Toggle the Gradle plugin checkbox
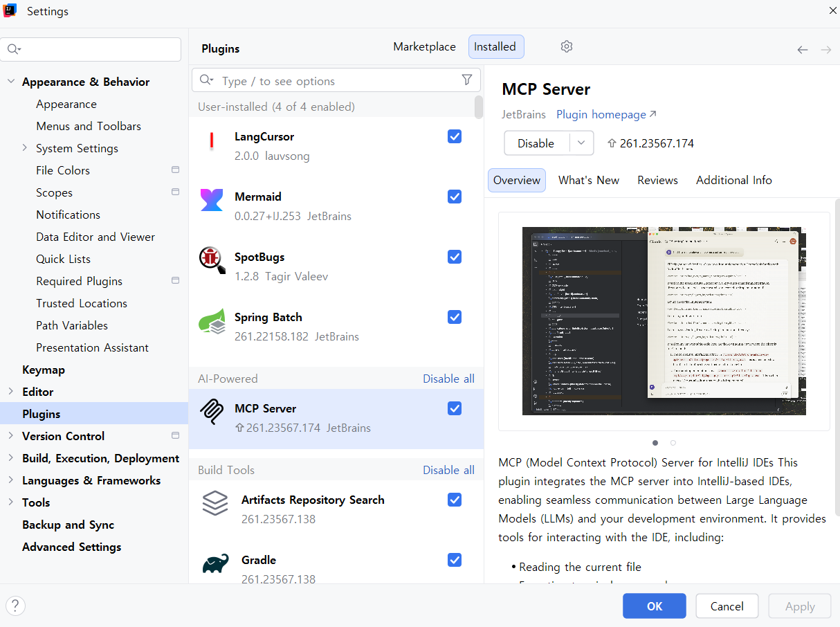 point(455,560)
